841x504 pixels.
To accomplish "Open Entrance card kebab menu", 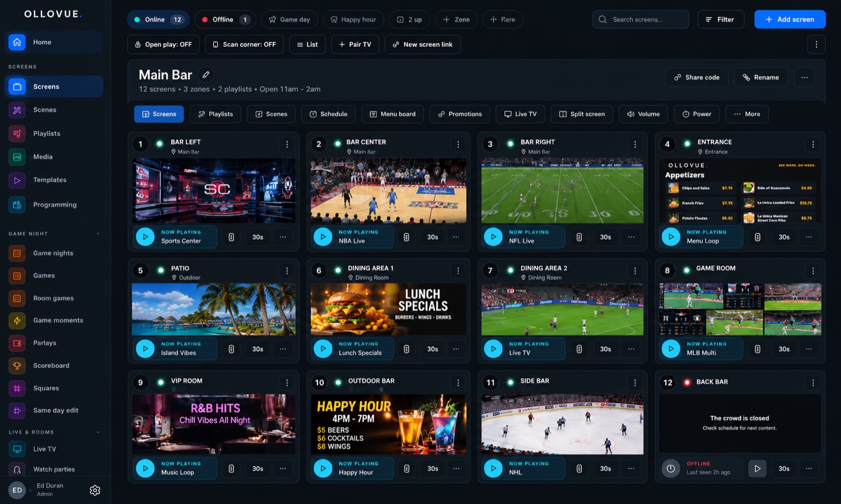I will click(813, 144).
